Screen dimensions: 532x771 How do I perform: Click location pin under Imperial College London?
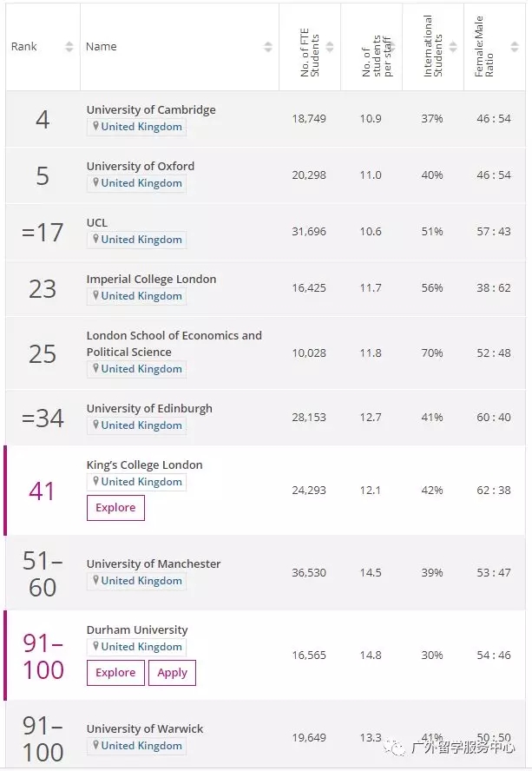coord(96,296)
